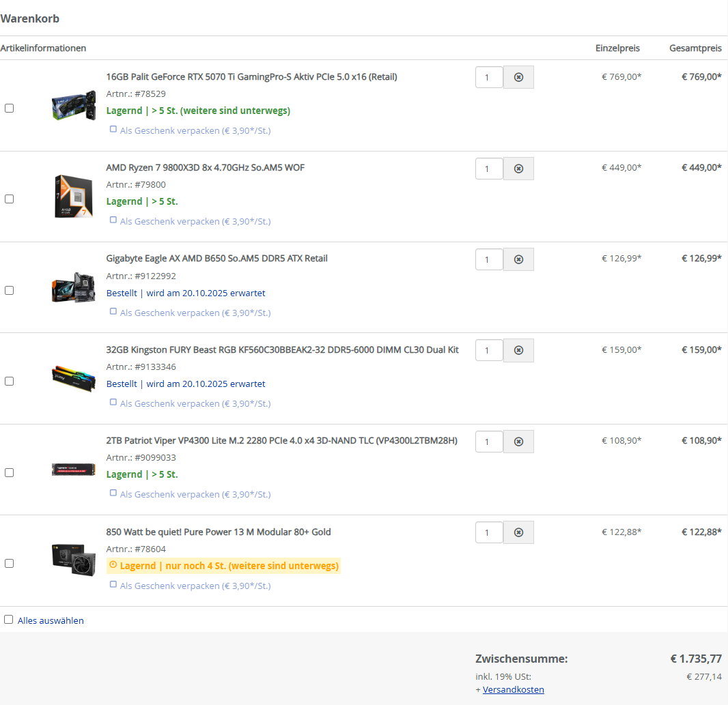Enable gift wrapping for the AMD Ryzen 7
The width and height of the screenshot is (728, 705).
click(x=113, y=220)
